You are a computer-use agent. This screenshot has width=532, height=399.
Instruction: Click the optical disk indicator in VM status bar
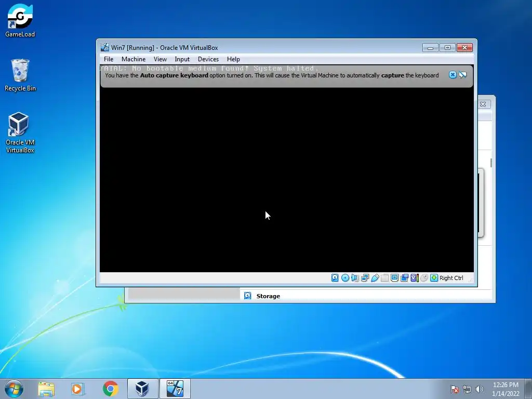click(345, 278)
